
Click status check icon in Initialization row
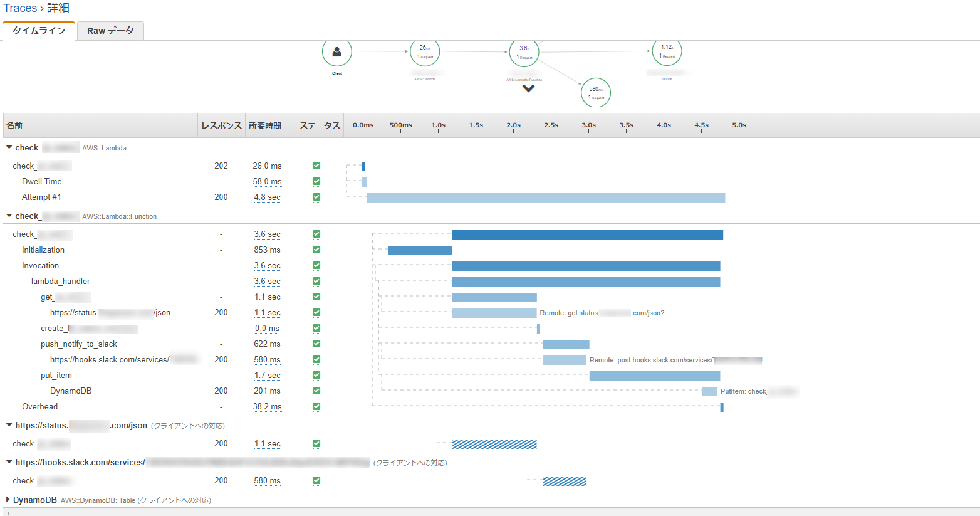(316, 250)
